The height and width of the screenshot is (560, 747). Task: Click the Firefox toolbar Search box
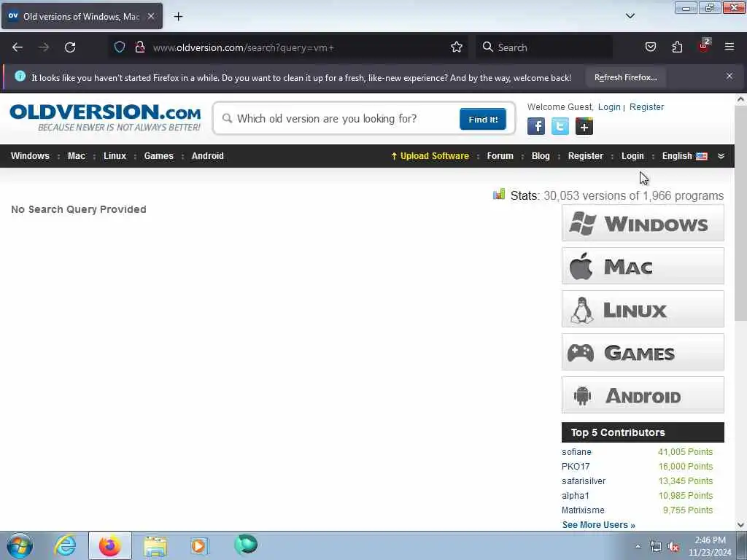tap(544, 47)
